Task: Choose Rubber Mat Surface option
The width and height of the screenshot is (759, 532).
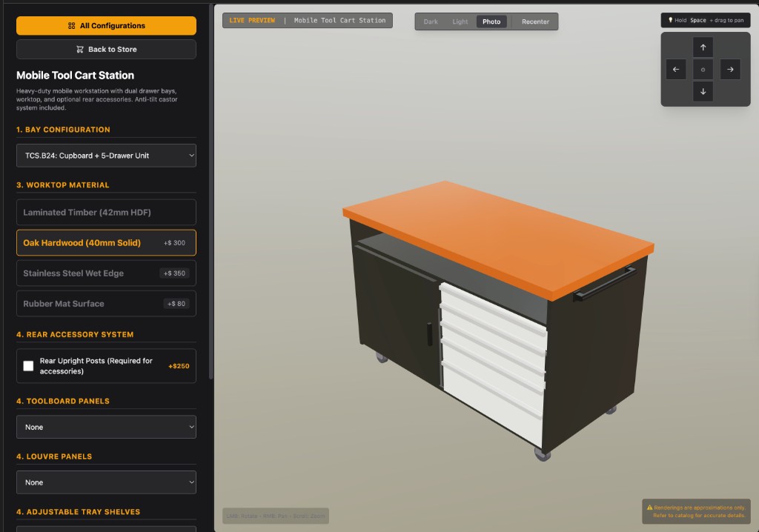Action: (x=106, y=304)
